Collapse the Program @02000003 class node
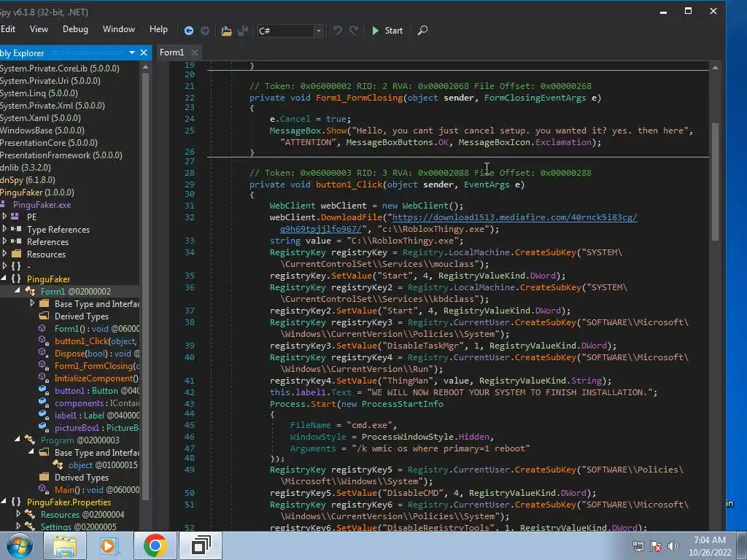 (18, 440)
